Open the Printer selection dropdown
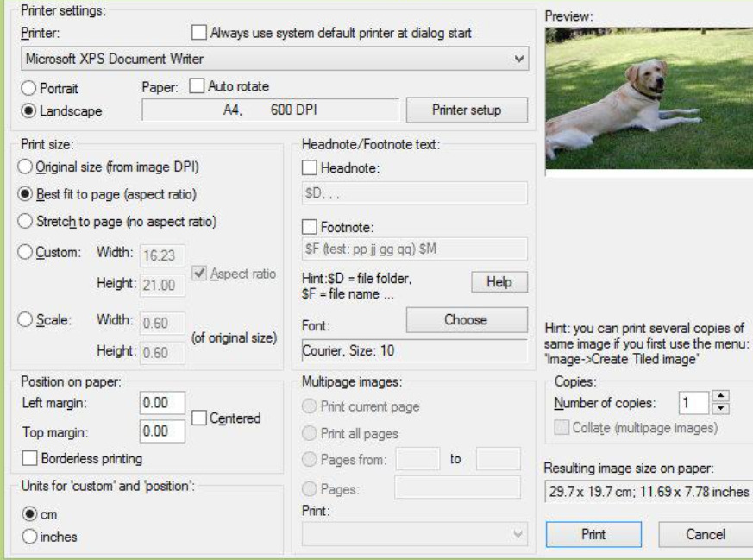Screen dimensions: 753x560 [x=274, y=59]
